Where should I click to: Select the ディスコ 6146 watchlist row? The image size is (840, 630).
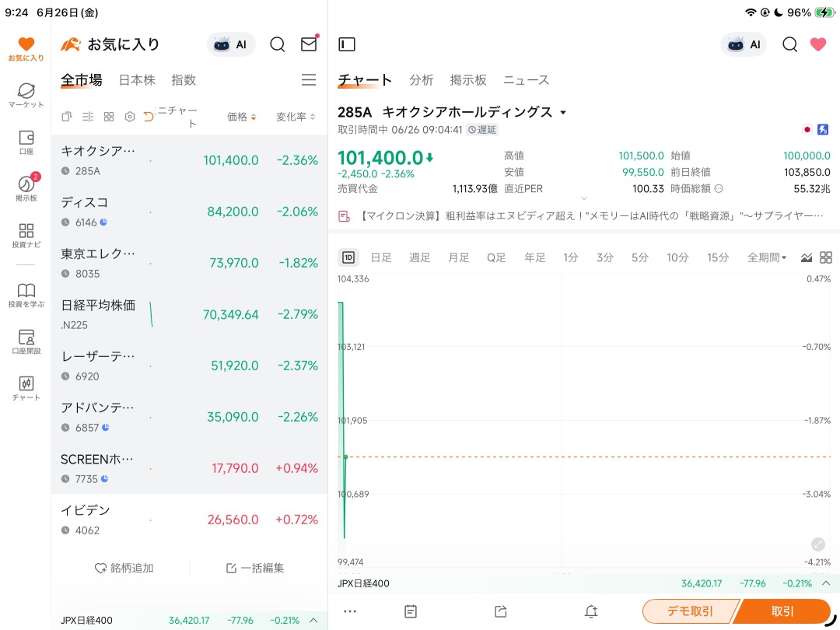pos(190,212)
